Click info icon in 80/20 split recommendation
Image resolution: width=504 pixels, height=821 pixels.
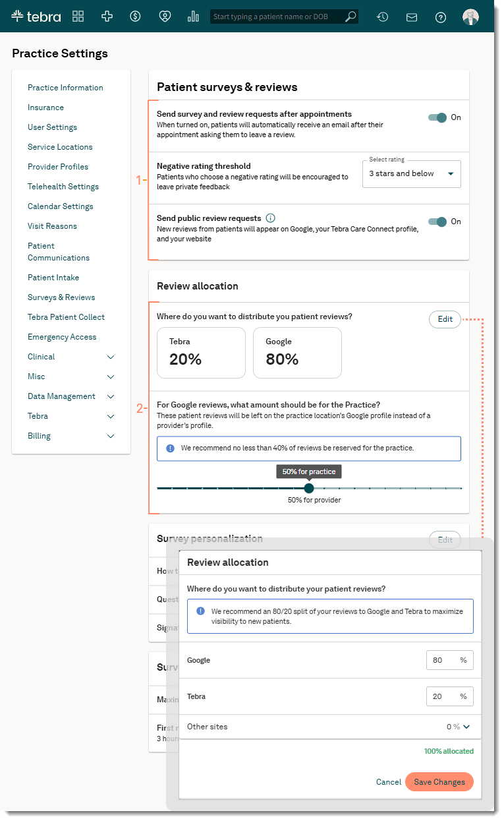coord(200,611)
